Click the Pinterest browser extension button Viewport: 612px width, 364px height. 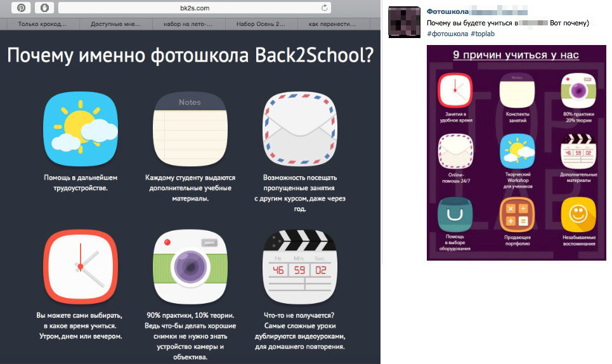21,8
